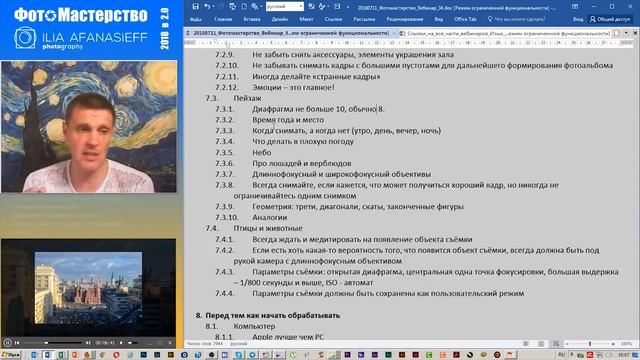Click the 'Компьютер' heading 8.1

tap(254, 326)
